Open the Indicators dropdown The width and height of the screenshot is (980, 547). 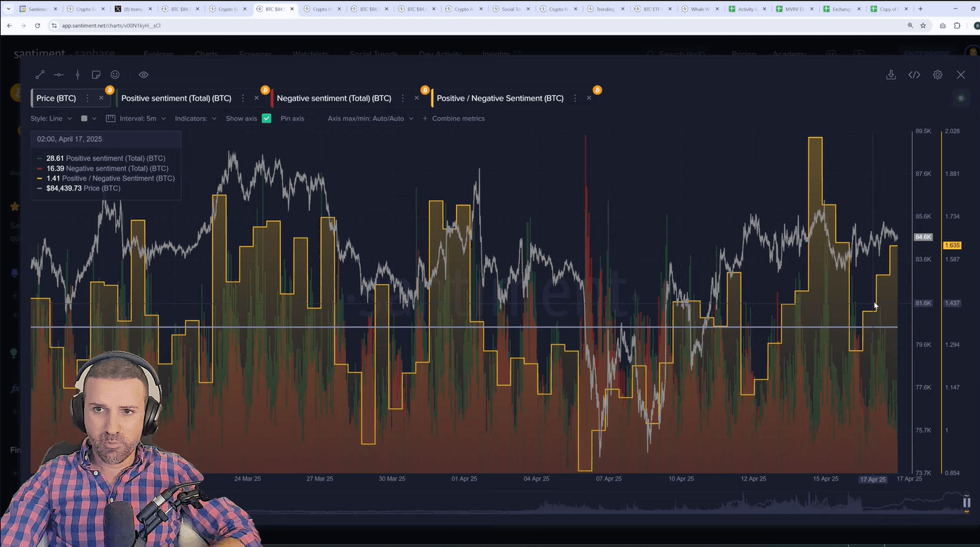point(196,119)
